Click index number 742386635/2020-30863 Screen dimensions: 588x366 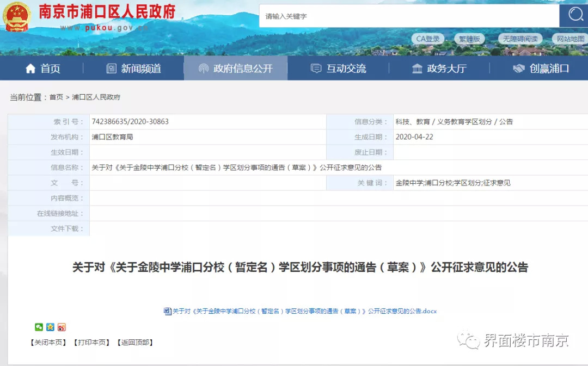click(130, 122)
